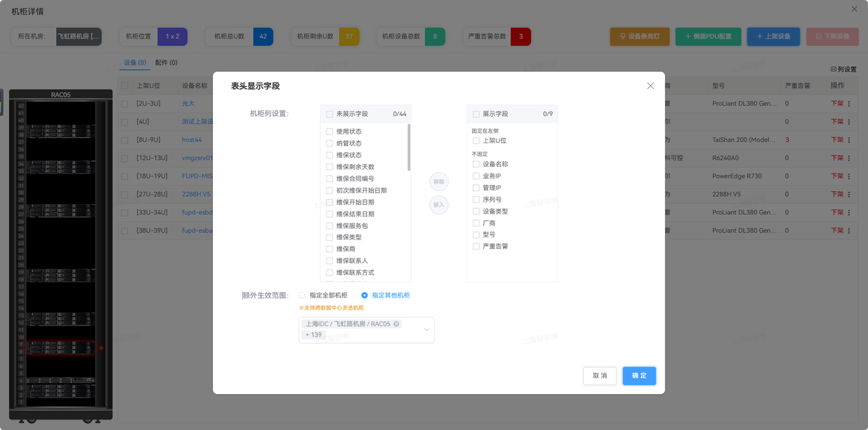
Task: Tick the device table header select-all checkbox
Action: pyautogui.click(x=124, y=85)
